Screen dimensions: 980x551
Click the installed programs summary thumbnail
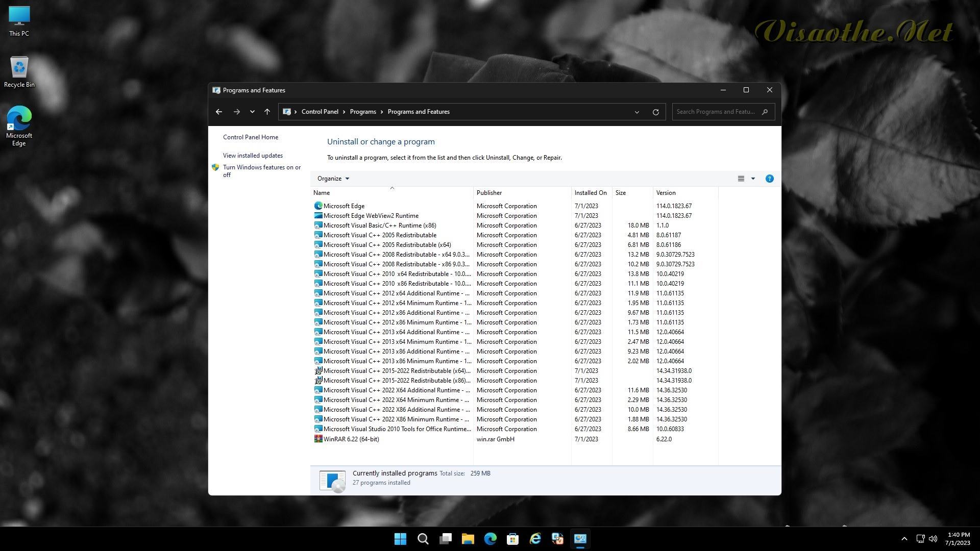pos(332,481)
